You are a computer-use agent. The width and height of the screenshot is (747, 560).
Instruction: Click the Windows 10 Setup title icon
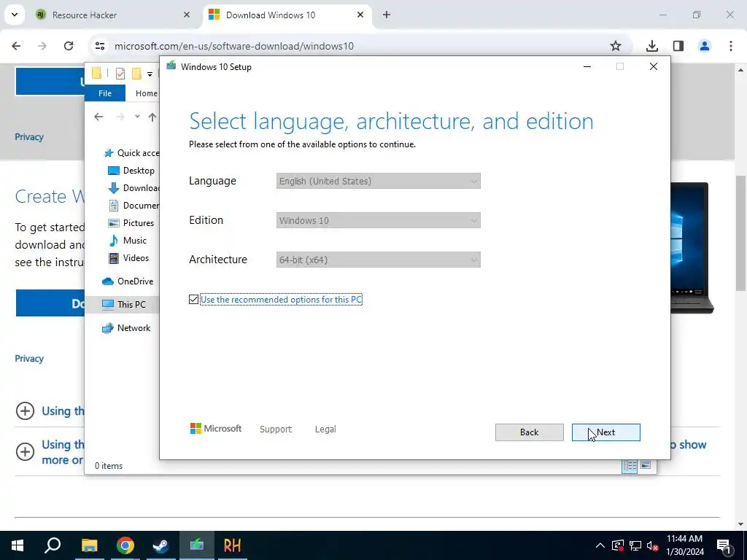[x=171, y=66]
